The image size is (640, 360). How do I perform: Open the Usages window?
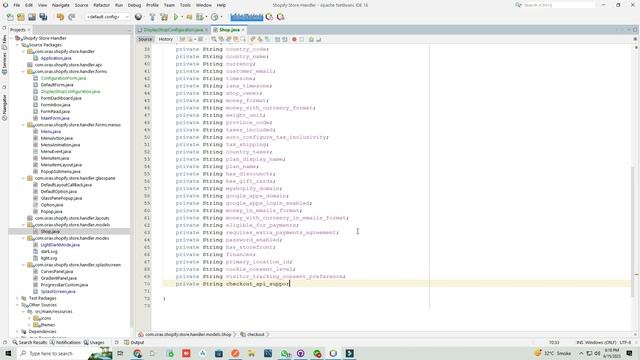pyautogui.click(x=94, y=342)
